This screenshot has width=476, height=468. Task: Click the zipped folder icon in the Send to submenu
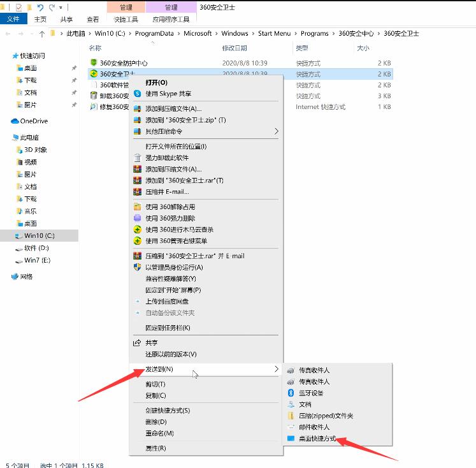click(291, 416)
